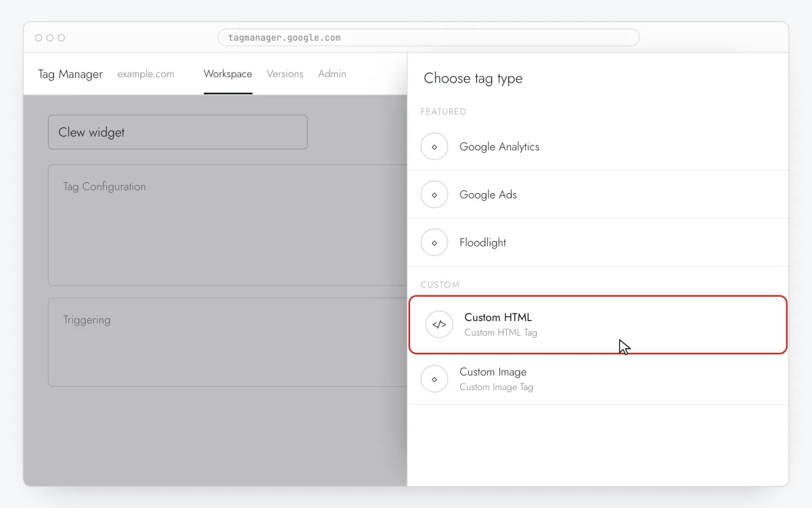
Task: Click the Custom Image tag icon
Action: pos(434,379)
